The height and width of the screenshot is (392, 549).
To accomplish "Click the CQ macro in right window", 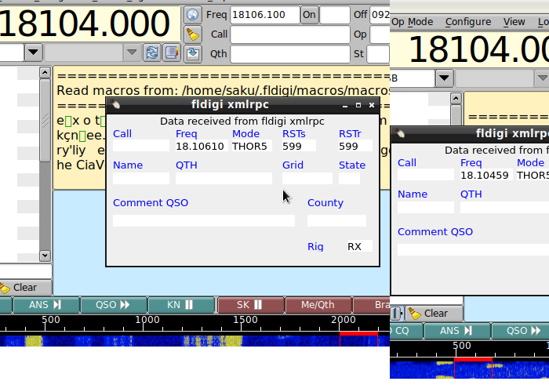I will (x=405, y=331).
